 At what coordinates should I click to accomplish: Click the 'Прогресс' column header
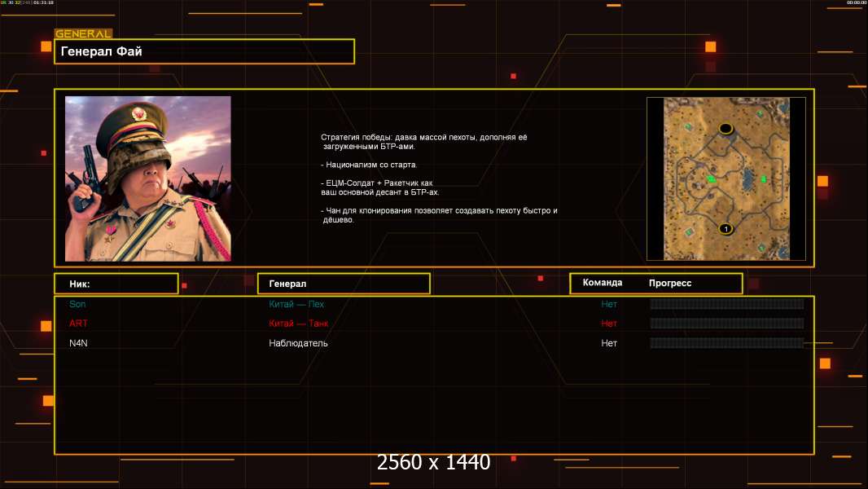pos(670,283)
